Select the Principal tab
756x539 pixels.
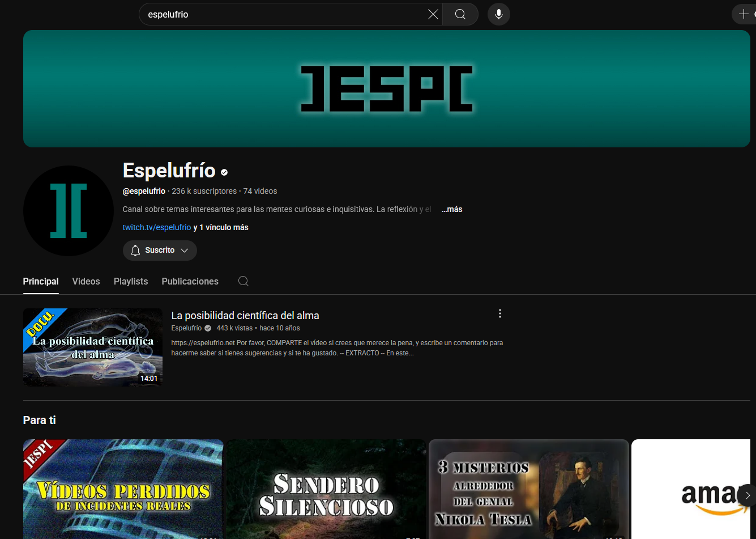(41, 281)
